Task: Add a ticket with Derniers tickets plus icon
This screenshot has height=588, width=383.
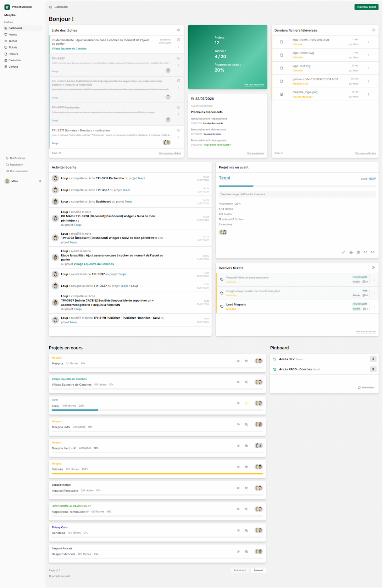Action: (x=373, y=268)
